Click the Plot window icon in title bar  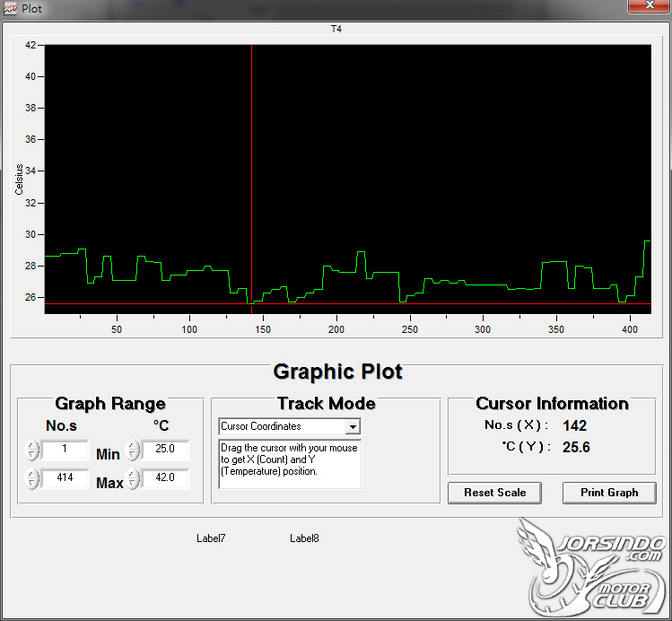pos(10,9)
